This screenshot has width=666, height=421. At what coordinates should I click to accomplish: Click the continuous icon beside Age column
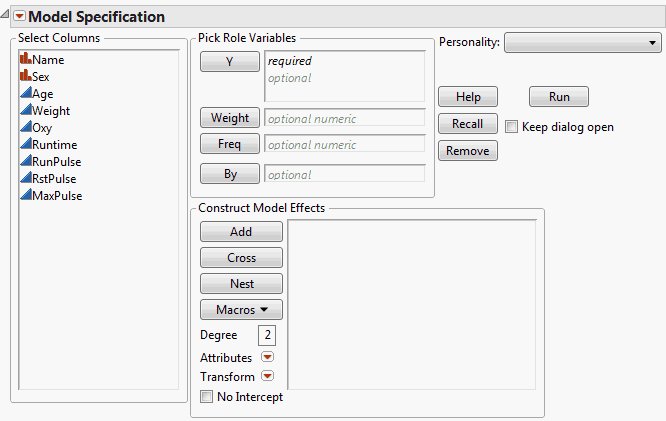pyautogui.click(x=25, y=93)
